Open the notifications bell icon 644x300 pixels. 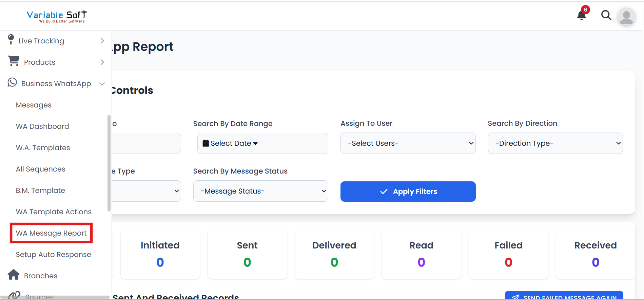click(582, 15)
